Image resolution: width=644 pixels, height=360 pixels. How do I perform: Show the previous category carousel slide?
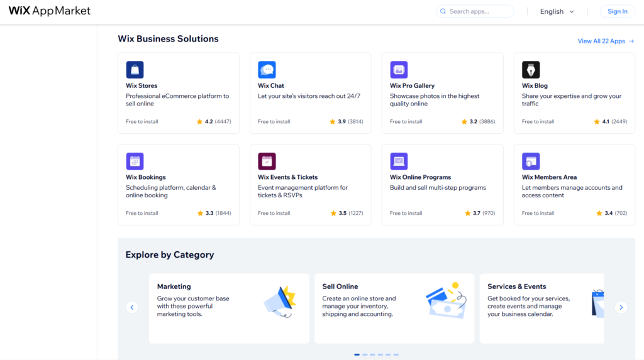(x=132, y=307)
